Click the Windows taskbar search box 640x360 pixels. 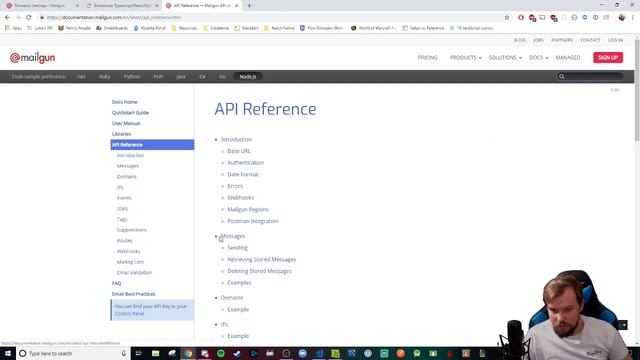point(73,353)
